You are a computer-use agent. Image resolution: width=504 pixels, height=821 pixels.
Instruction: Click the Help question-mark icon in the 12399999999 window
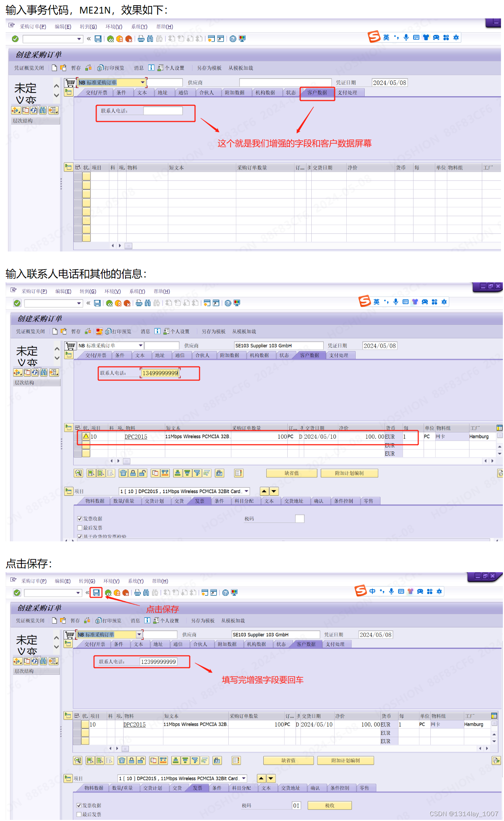pyautogui.click(x=225, y=593)
